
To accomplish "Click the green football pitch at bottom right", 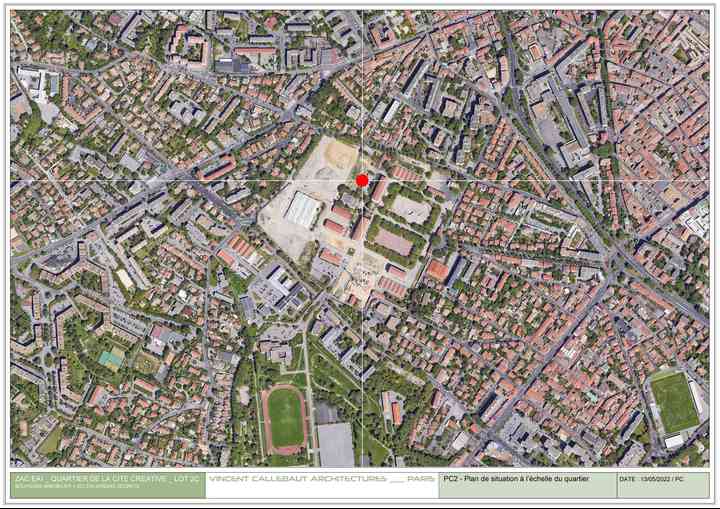I will 675,401.
